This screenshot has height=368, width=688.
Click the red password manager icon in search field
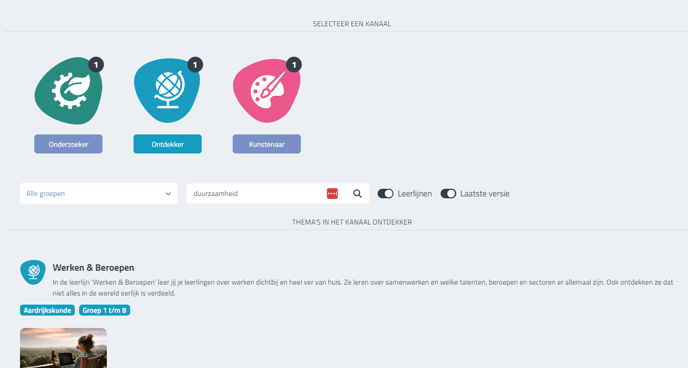click(x=332, y=193)
